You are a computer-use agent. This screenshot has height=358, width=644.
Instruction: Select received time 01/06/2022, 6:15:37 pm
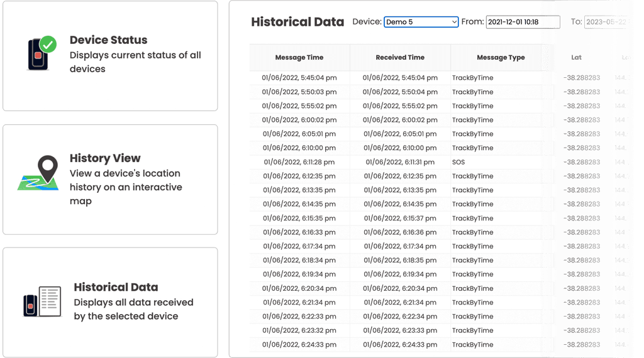pos(400,218)
